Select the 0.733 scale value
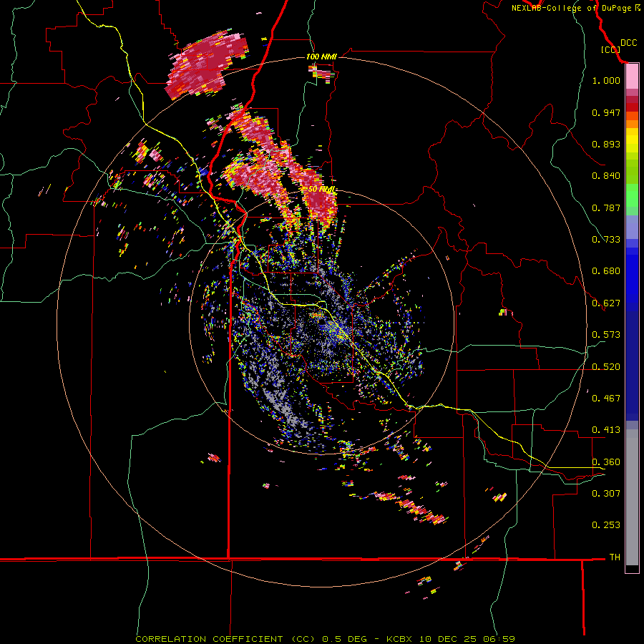 (606, 240)
